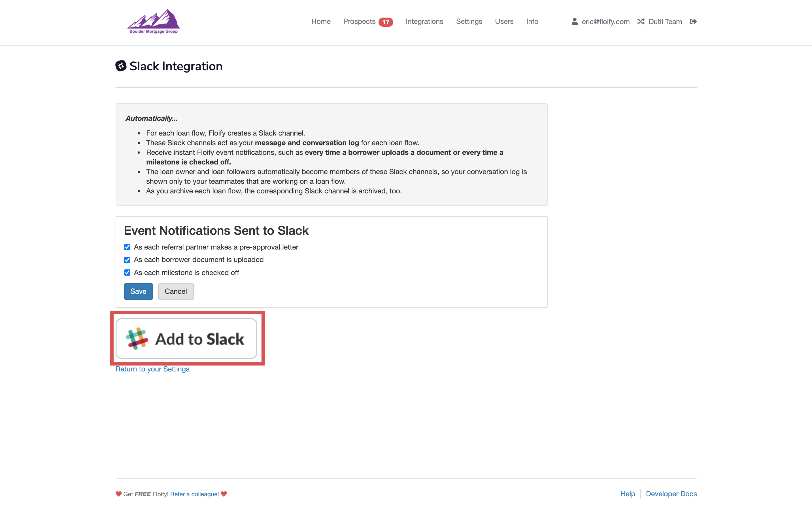Click the logout arrow icon
Viewport: 812px width, 507px height.
click(693, 22)
